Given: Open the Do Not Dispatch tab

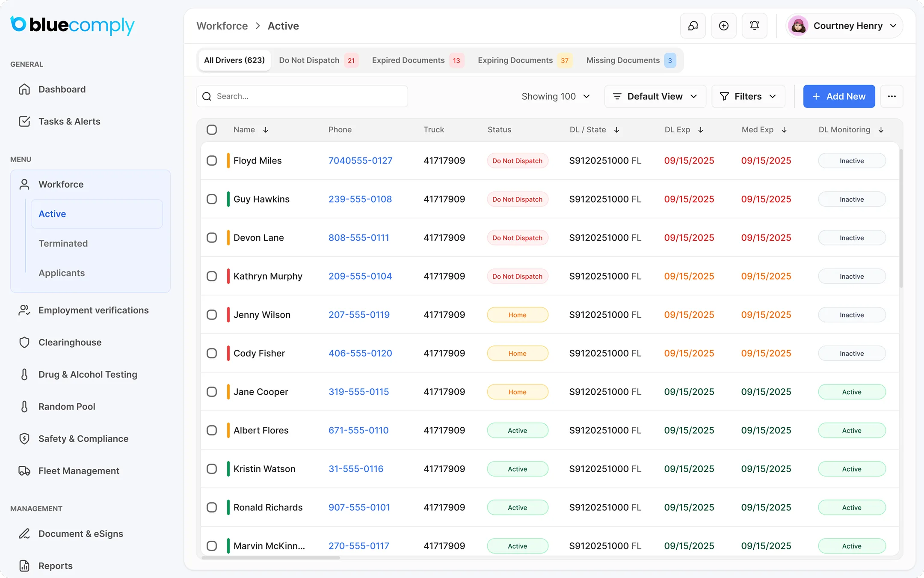Looking at the screenshot, I should [318, 60].
